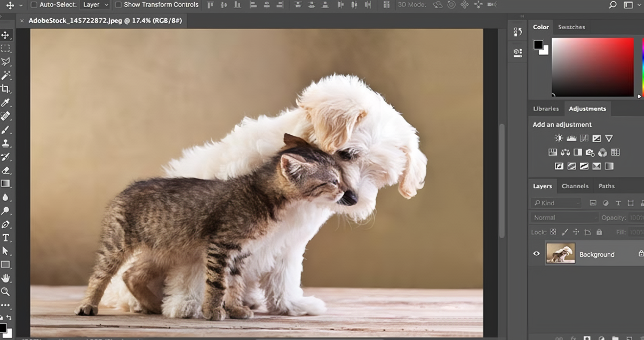Add a Curves adjustment
The image size is (644, 340).
(584, 138)
